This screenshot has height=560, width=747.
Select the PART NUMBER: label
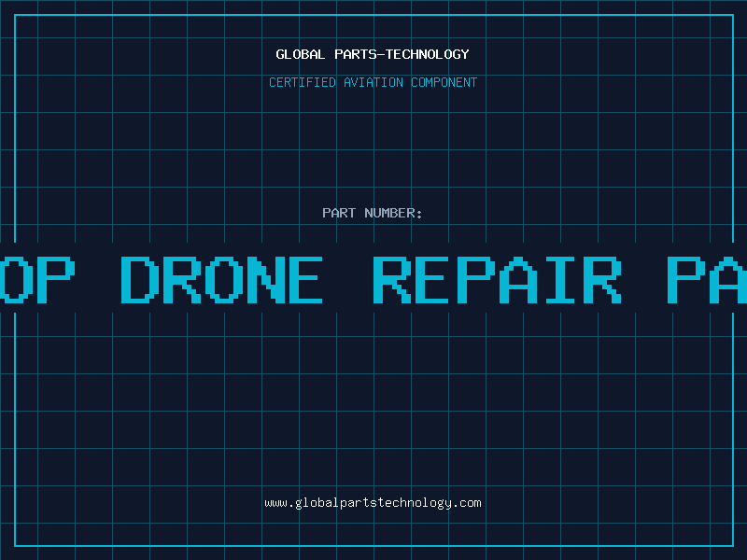[x=373, y=213]
